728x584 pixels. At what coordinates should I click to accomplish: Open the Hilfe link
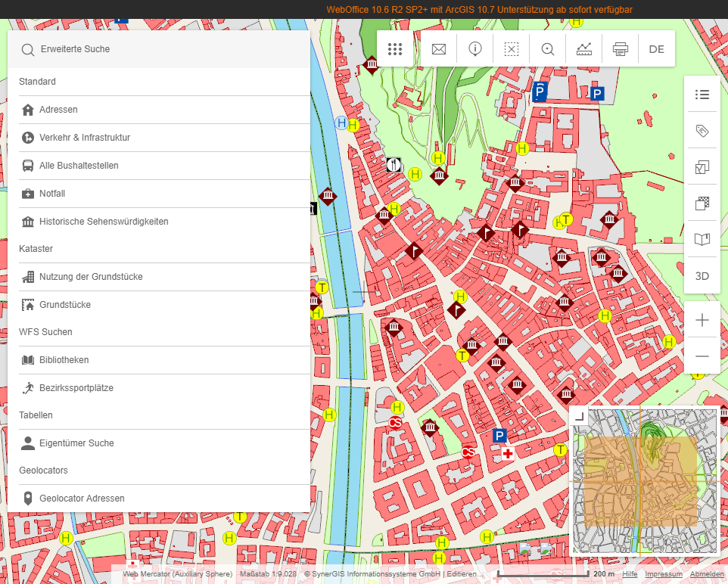coord(629,574)
